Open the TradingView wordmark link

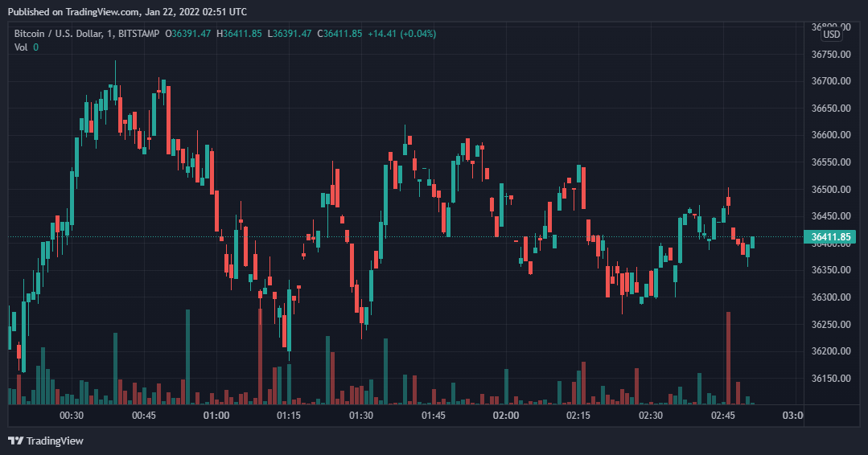tap(55, 441)
